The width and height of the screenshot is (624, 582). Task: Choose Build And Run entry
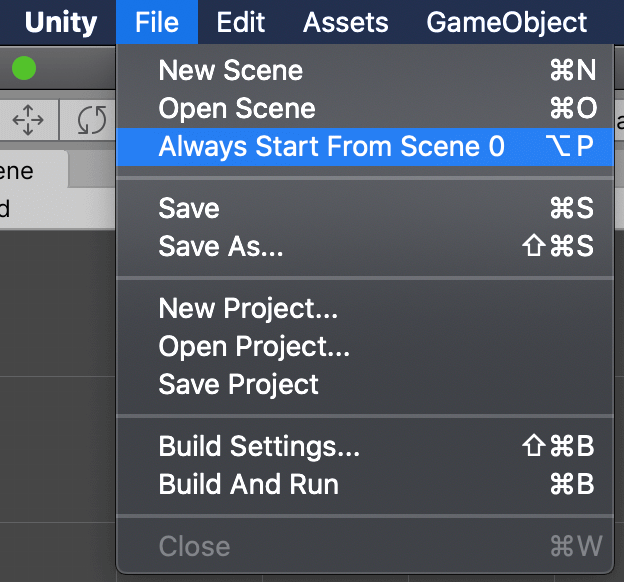[x=365, y=484]
